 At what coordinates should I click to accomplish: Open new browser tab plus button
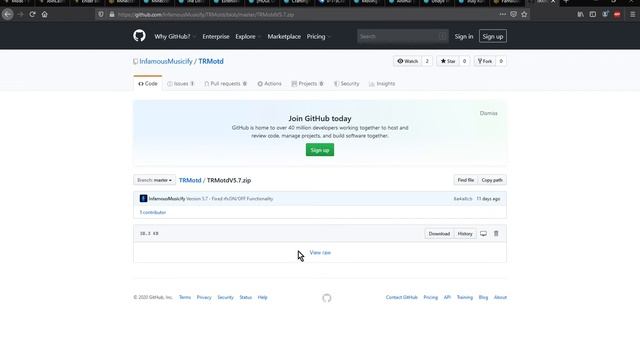click(x=566, y=2)
